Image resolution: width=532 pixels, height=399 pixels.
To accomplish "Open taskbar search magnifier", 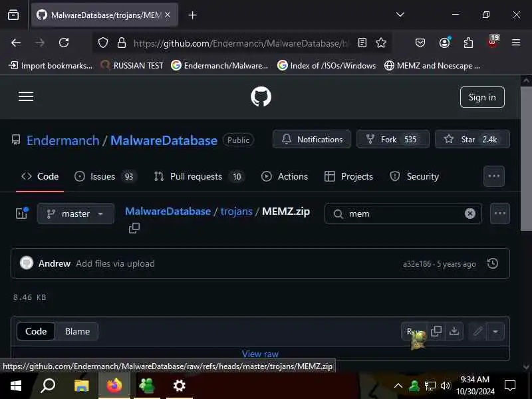I will click(x=48, y=386).
